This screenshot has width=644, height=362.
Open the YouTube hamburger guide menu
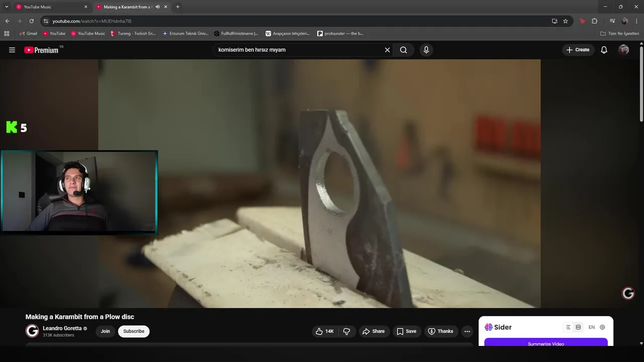click(x=12, y=50)
